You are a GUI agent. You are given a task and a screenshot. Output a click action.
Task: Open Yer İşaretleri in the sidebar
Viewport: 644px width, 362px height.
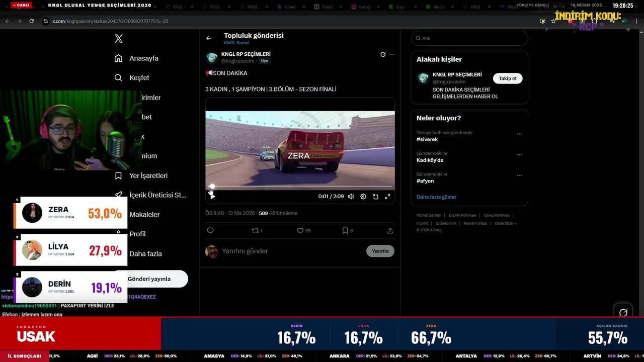click(141, 175)
